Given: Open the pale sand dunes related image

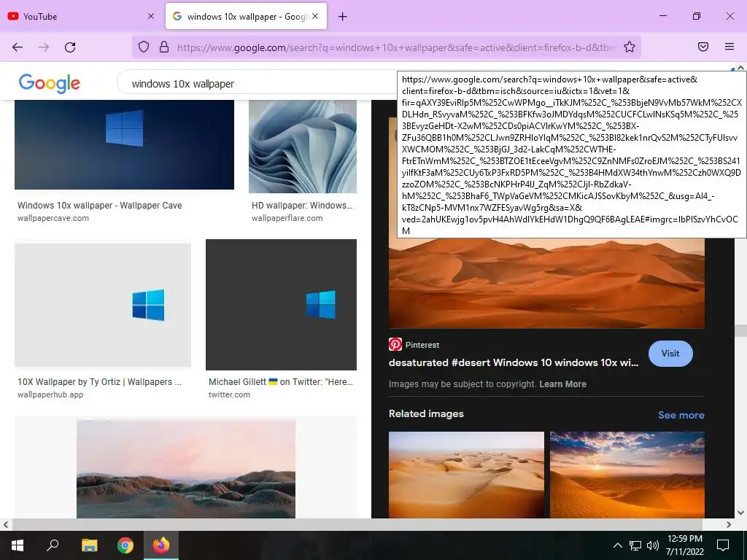Looking at the screenshot, I should (x=466, y=475).
